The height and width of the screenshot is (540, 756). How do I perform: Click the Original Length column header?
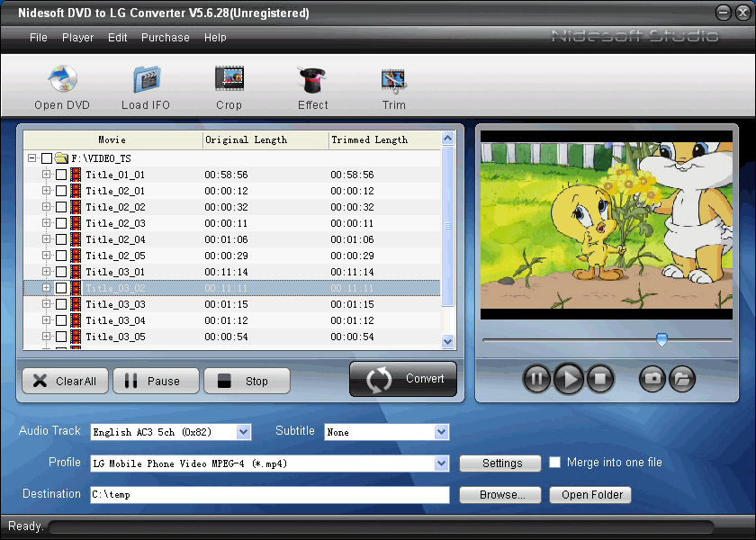click(265, 139)
